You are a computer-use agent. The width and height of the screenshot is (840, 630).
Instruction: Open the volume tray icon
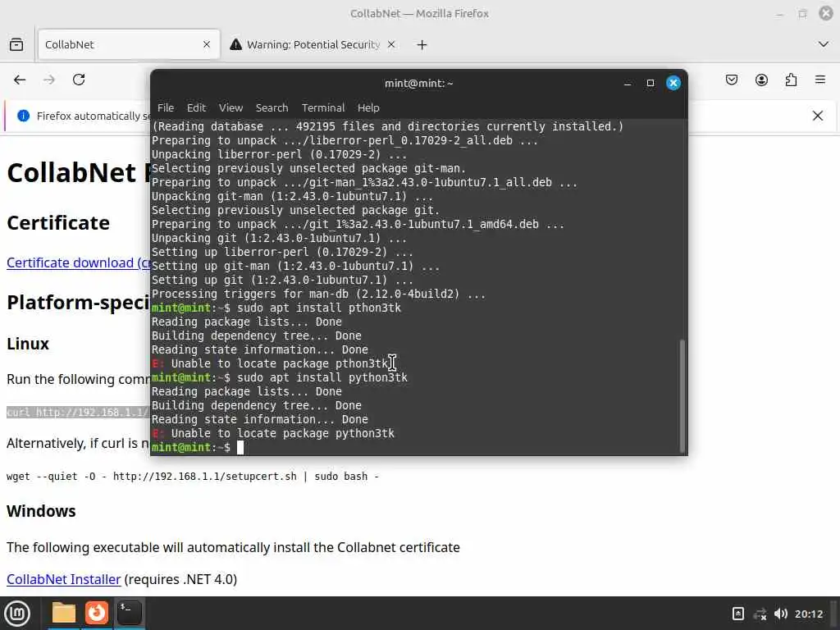pyautogui.click(x=781, y=614)
